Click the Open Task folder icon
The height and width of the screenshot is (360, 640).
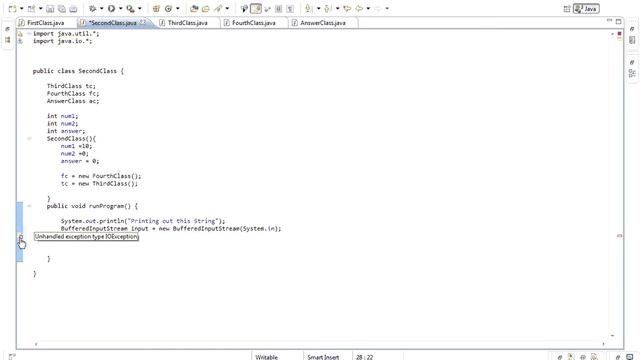pyautogui.click(x=206, y=9)
